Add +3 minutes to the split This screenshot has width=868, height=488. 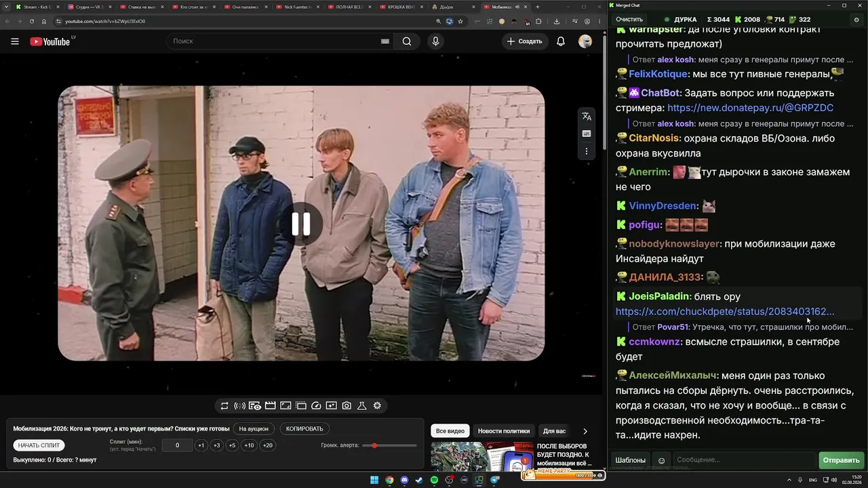[x=216, y=445]
